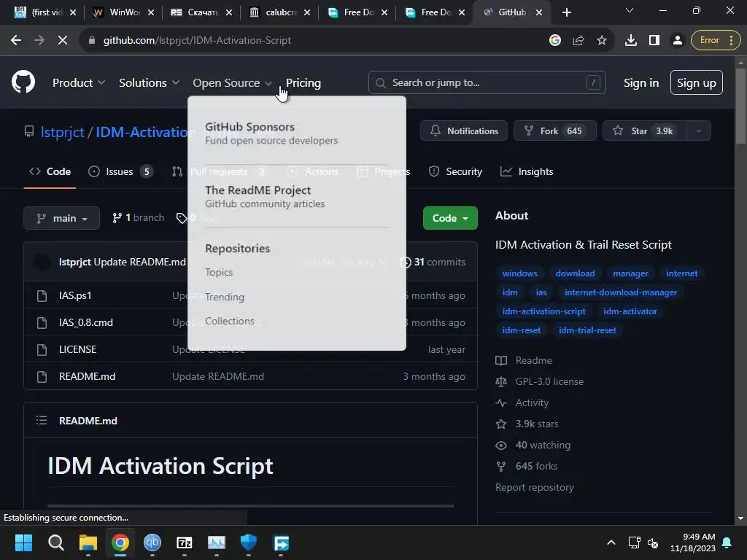Open The ReadME Project entry
The width and height of the screenshot is (747, 560).
pos(265,197)
